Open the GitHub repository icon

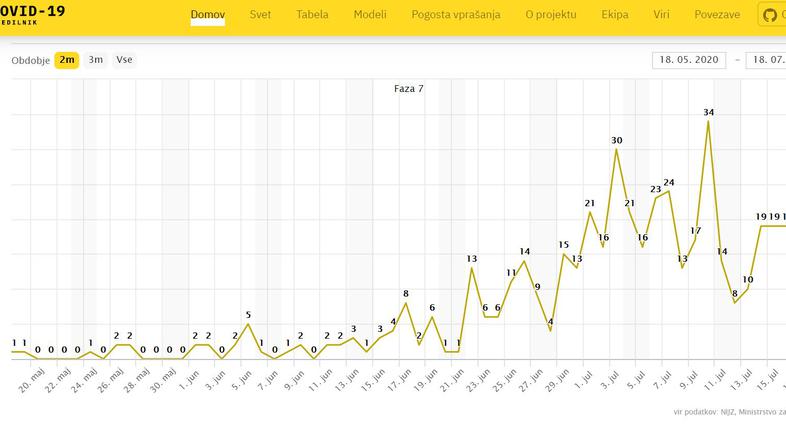pos(770,16)
